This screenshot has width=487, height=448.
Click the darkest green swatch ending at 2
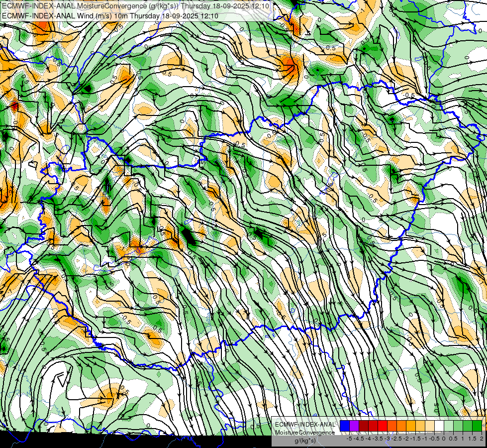click(477, 426)
